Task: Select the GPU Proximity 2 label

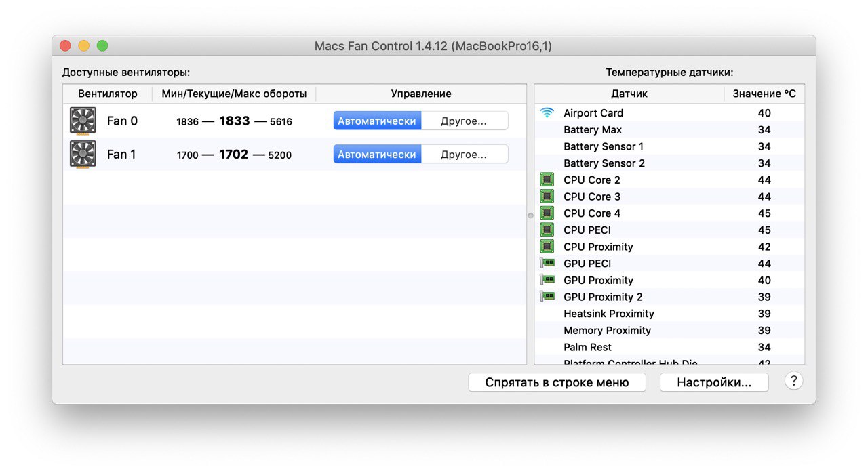Action: [603, 297]
